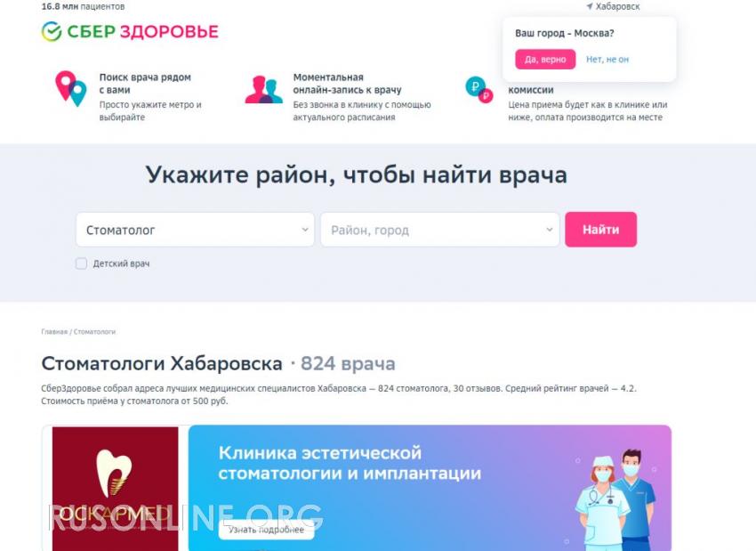The image size is (756, 551).
Task: Click the ruble coins commission icon
Action: coord(479,90)
